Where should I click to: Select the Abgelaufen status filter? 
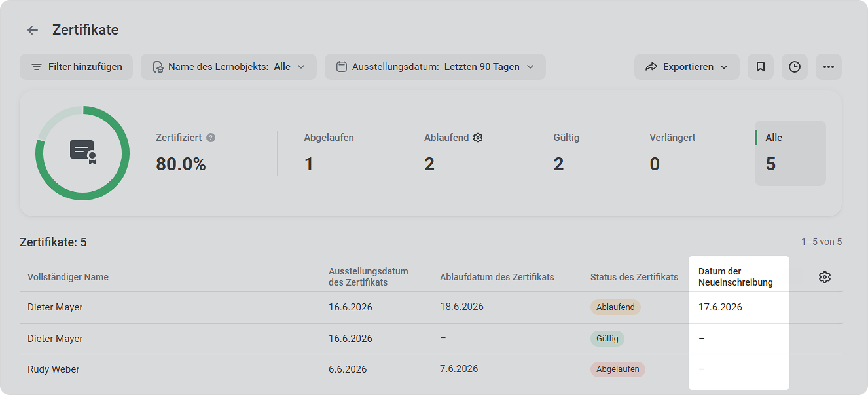(x=329, y=153)
